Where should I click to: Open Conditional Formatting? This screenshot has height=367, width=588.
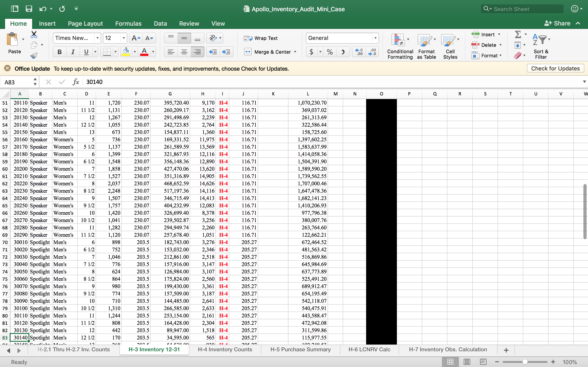(x=400, y=46)
